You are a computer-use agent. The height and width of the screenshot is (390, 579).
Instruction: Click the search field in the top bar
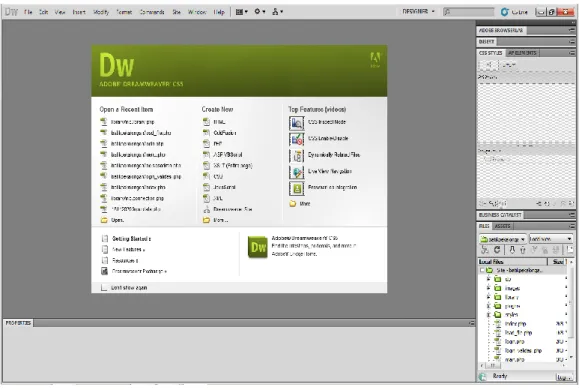tap(469, 12)
